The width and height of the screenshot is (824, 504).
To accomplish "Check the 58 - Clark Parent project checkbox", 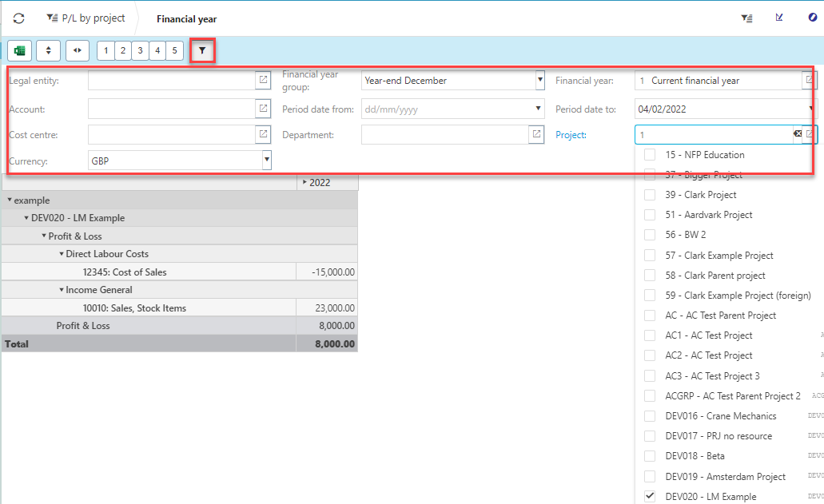I will pyautogui.click(x=650, y=275).
